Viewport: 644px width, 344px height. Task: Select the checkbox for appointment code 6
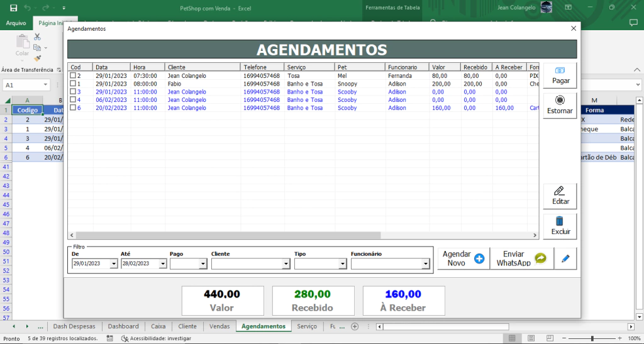(73, 108)
